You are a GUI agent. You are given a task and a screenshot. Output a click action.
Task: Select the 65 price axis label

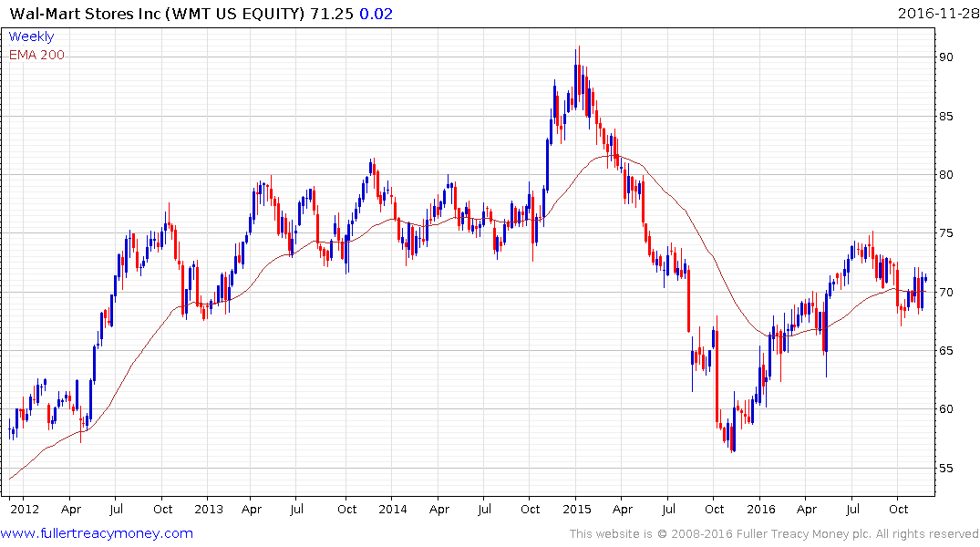click(x=946, y=351)
